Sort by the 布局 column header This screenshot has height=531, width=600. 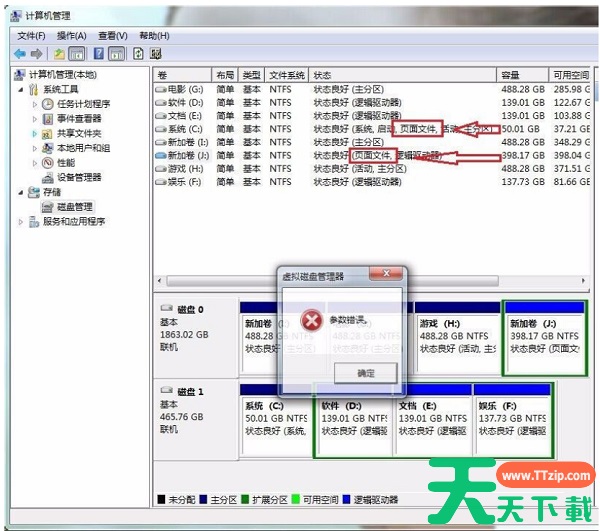point(225,75)
